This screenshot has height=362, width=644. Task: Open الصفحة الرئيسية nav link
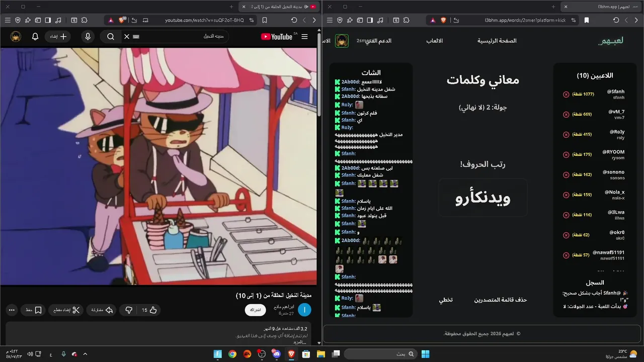497,41
